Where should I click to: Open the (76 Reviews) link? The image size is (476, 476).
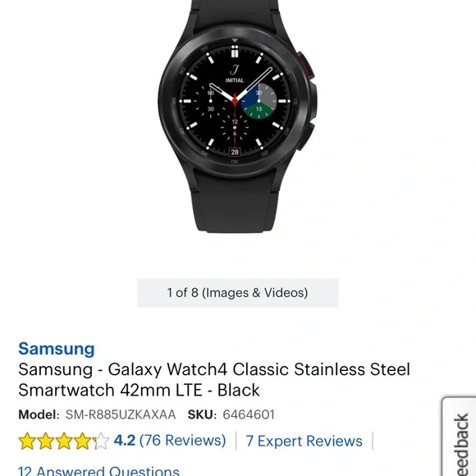pos(182,441)
